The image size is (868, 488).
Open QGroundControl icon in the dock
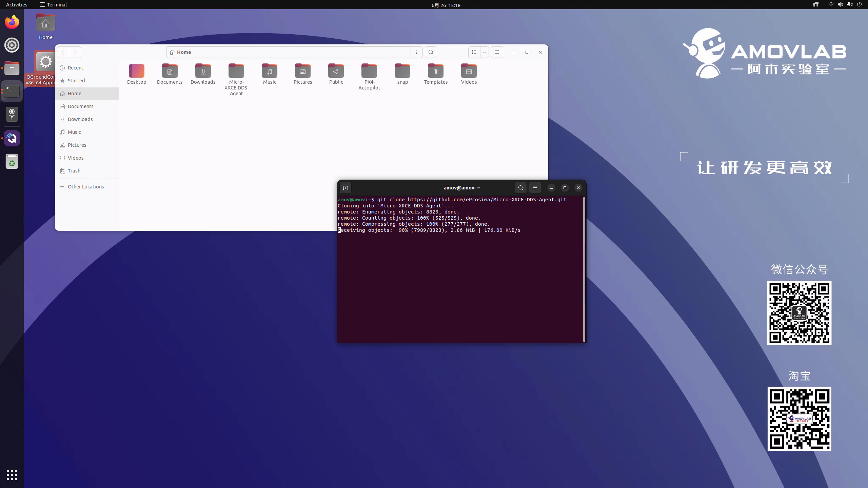pyautogui.click(x=12, y=138)
